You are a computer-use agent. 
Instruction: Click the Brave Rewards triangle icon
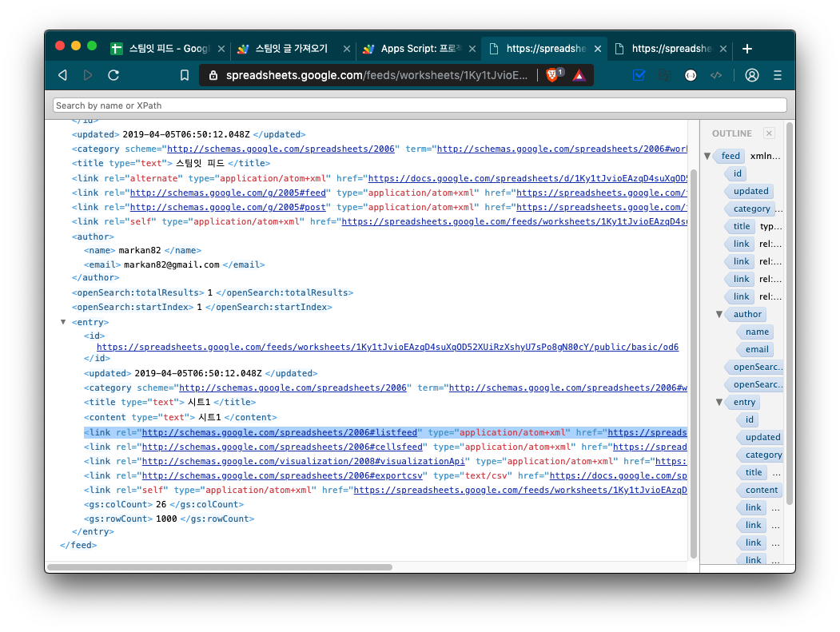pyautogui.click(x=579, y=75)
